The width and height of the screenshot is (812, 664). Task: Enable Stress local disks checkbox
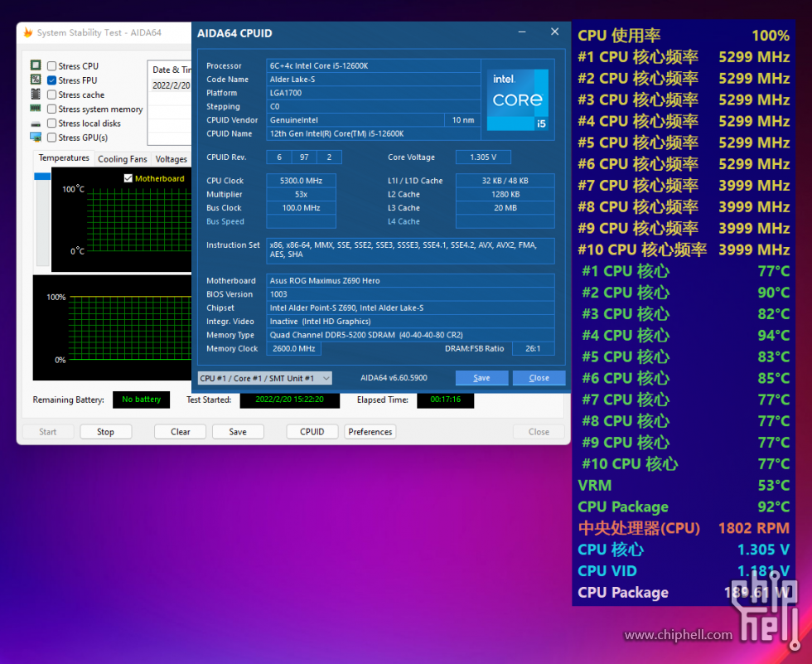51,124
